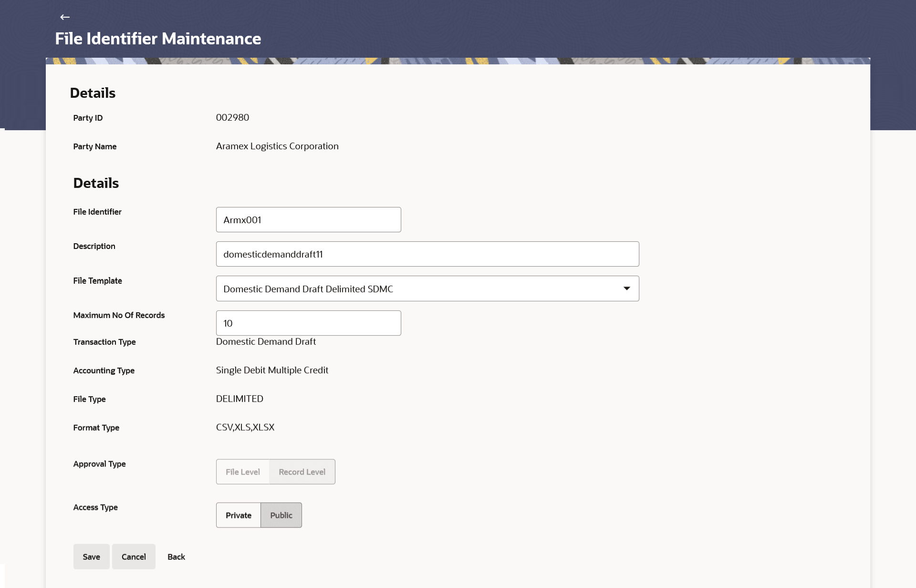
Task: Click the "File Identifier Maintenance" page title
Action: tap(158, 39)
